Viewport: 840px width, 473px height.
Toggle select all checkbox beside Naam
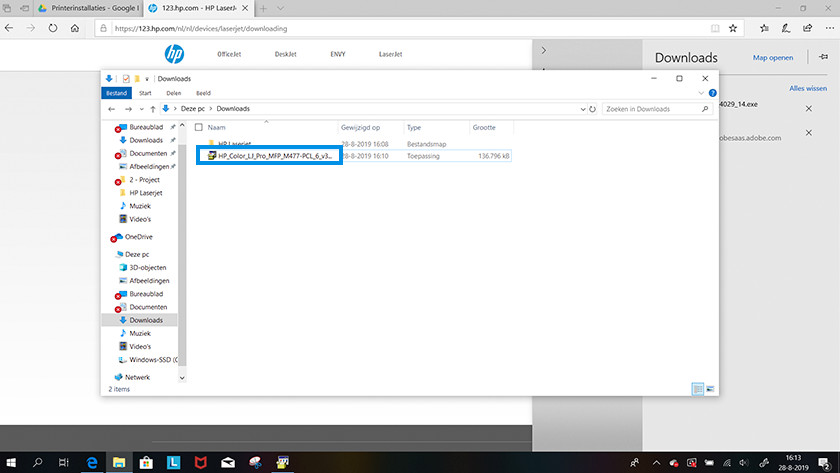(x=199, y=127)
